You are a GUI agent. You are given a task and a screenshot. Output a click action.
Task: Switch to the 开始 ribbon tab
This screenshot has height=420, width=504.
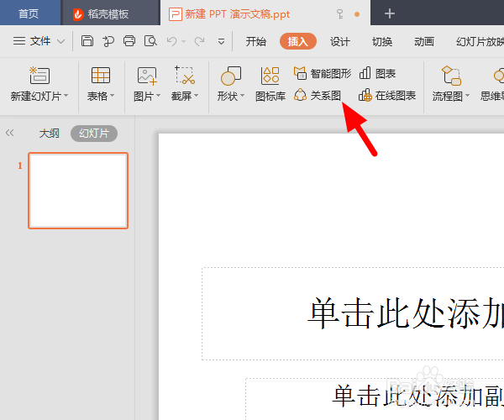(x=256, y=41)
